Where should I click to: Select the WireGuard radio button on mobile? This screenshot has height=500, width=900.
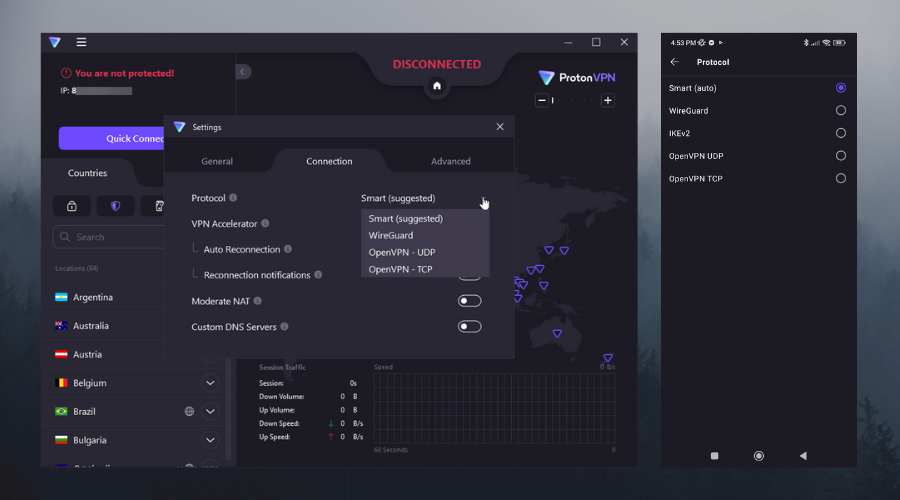(x=840, y=110)
